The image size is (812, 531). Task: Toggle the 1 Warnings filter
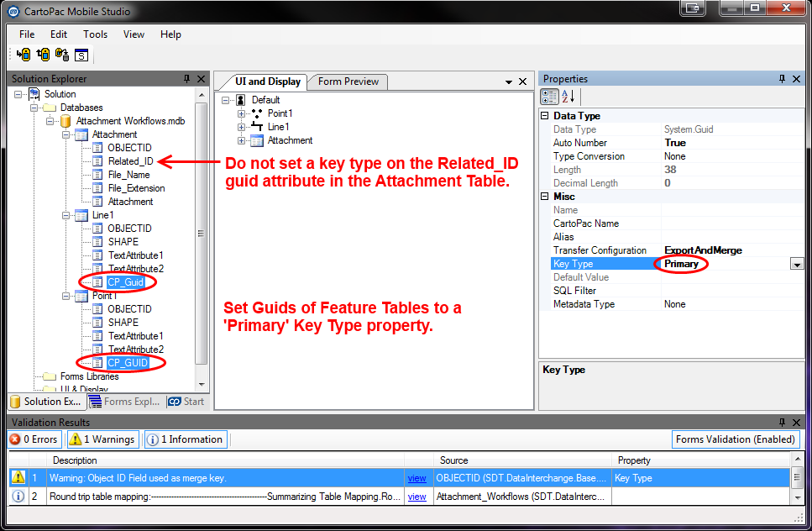tap(103, 439)
